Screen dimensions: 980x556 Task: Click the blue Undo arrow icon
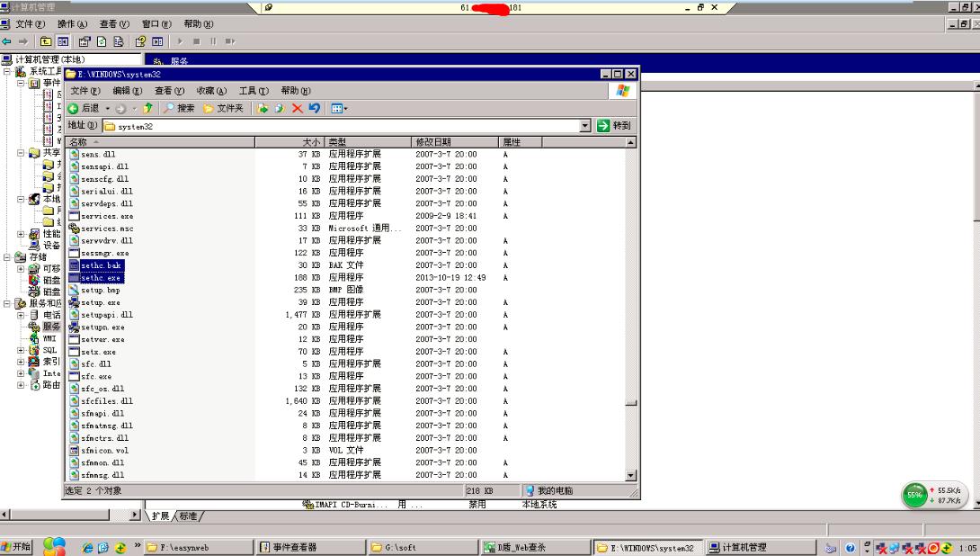pos(314,108)
